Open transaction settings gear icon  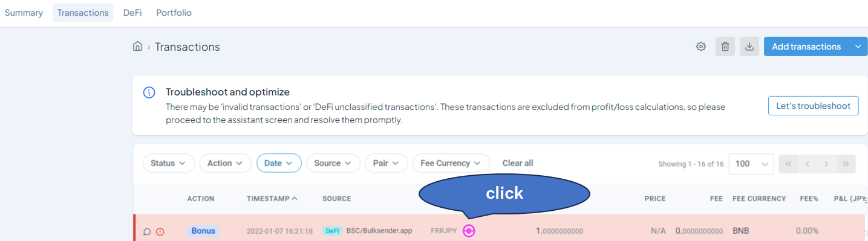point(701,47)
